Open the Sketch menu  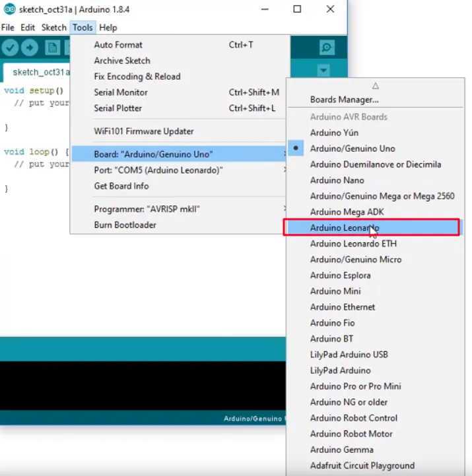[53, 28]
